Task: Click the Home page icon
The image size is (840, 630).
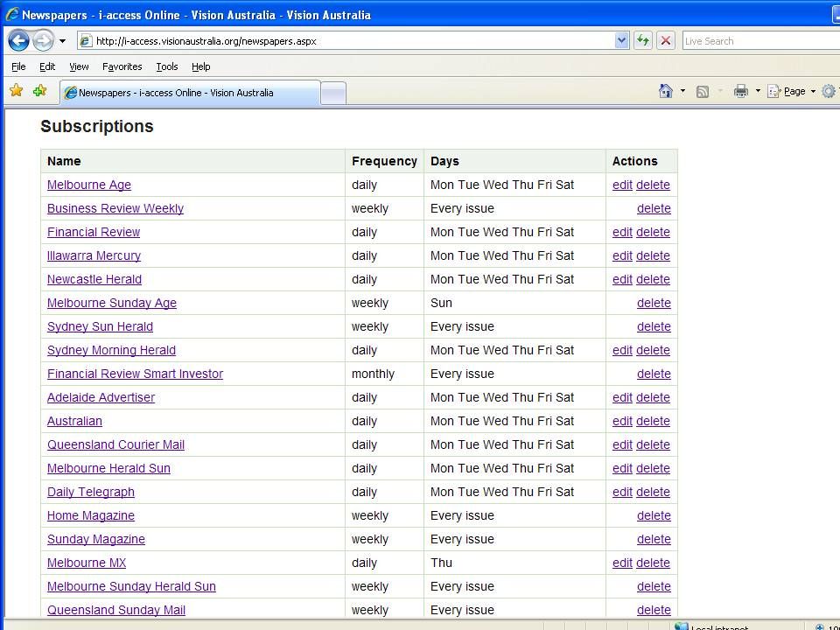Action: click(x=665, y=92)
